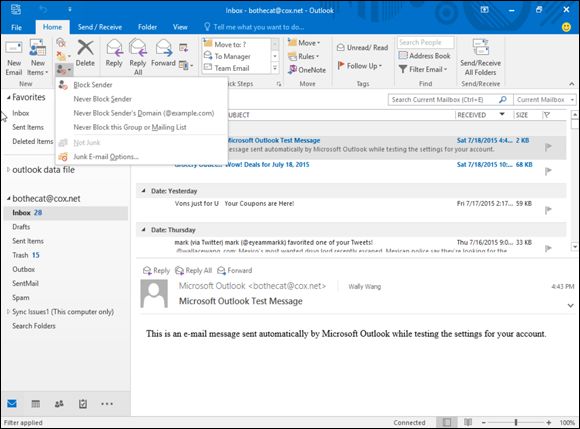
Task: Click Reply in the reading pane
Action: 156,270
